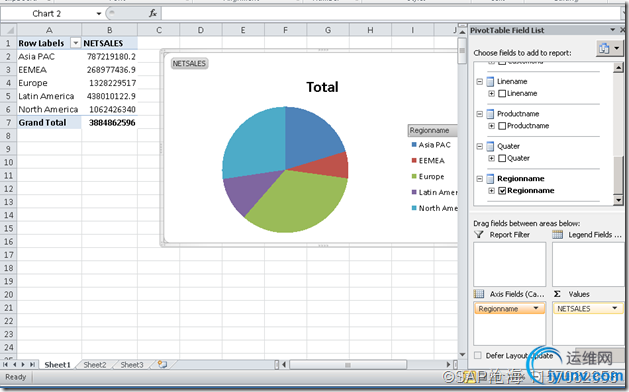Open the NETSALES values dropdown
Viewport: 629px width, 392px height.
615,308
